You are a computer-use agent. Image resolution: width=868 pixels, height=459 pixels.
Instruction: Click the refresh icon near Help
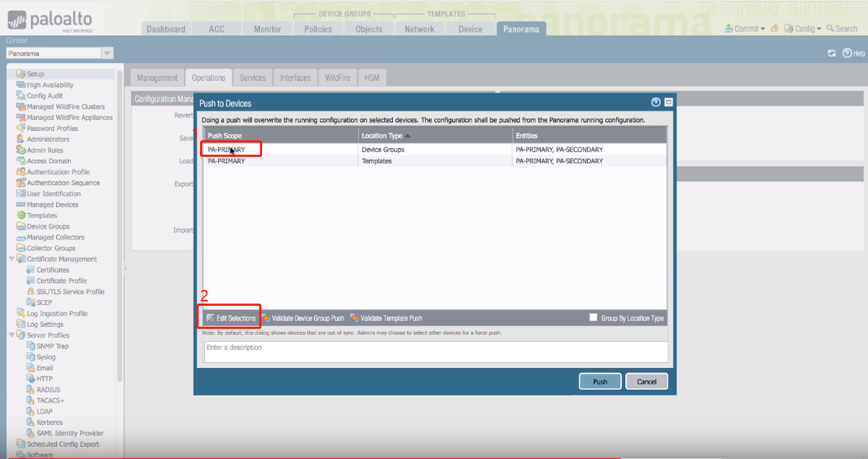pos(832,53)
